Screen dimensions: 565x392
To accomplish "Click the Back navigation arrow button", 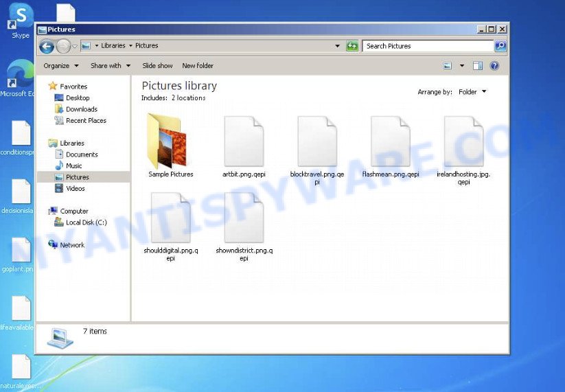I will pyautogui.click(x=47, y=46).
